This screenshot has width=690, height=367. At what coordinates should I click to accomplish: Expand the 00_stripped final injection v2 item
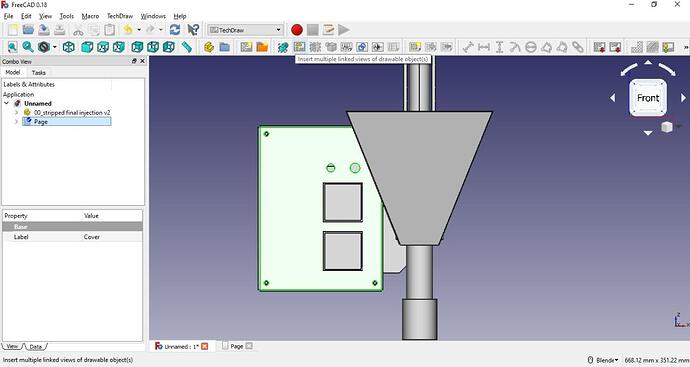click(x=16, y=113)
